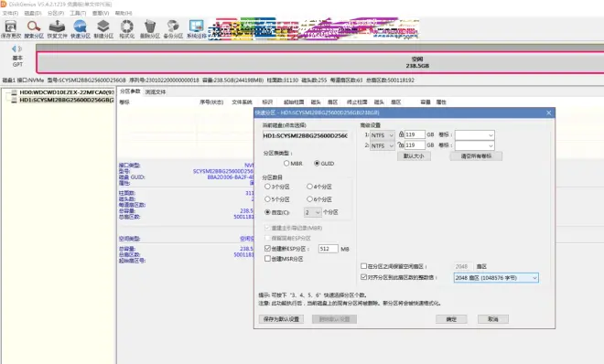
Task: Toggle unlocked lock icon for partition 2 size
Action: click(x=401, y=145)
